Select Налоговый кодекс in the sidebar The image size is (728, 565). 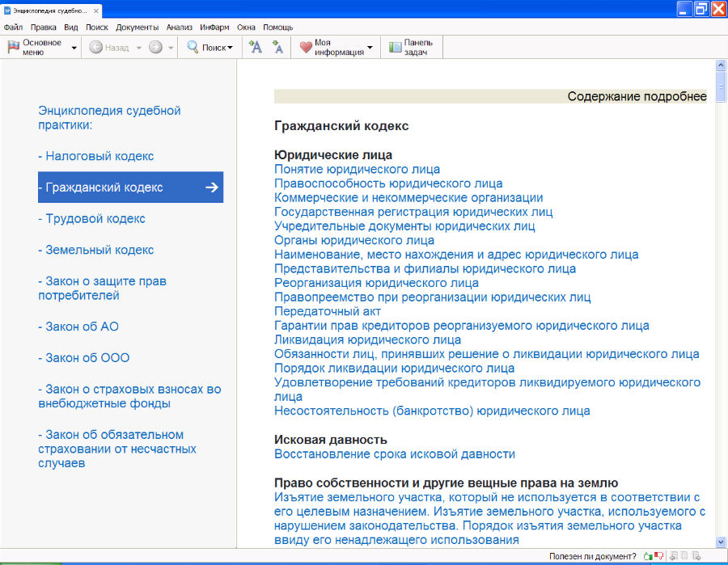95,156
